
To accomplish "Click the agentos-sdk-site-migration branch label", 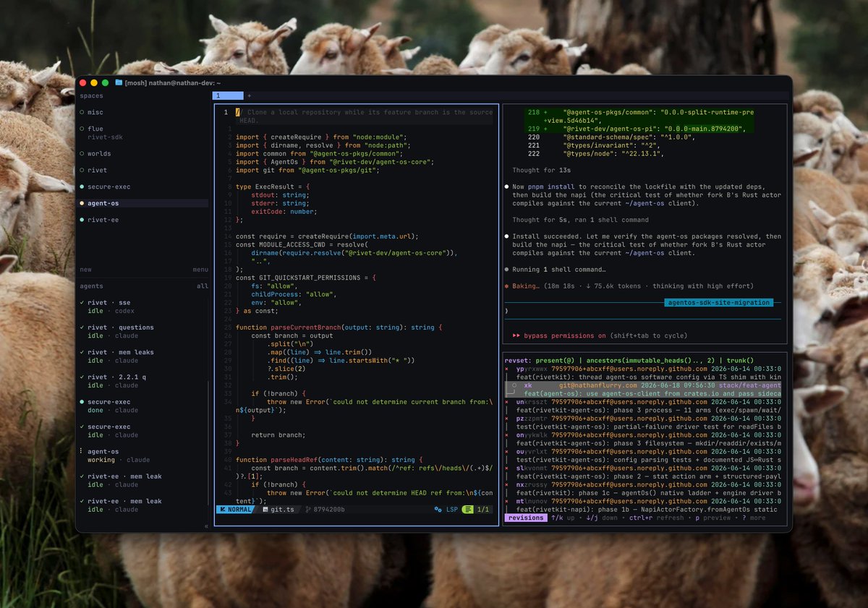I will pos(718,303).
